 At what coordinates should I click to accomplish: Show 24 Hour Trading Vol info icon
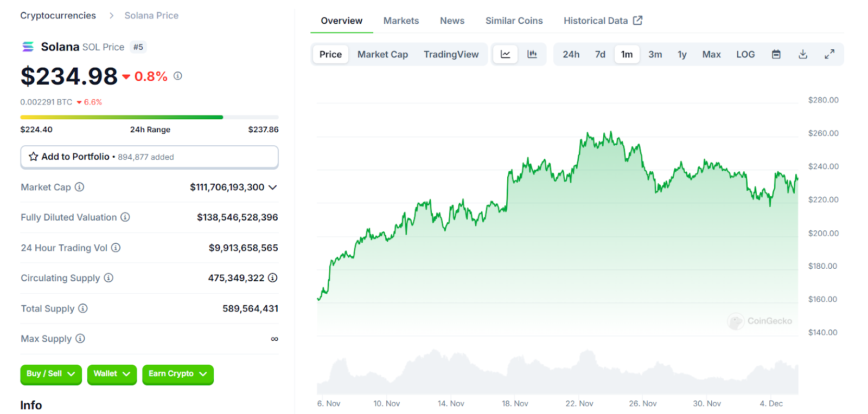pyautogui.click(x=116, y=248)
